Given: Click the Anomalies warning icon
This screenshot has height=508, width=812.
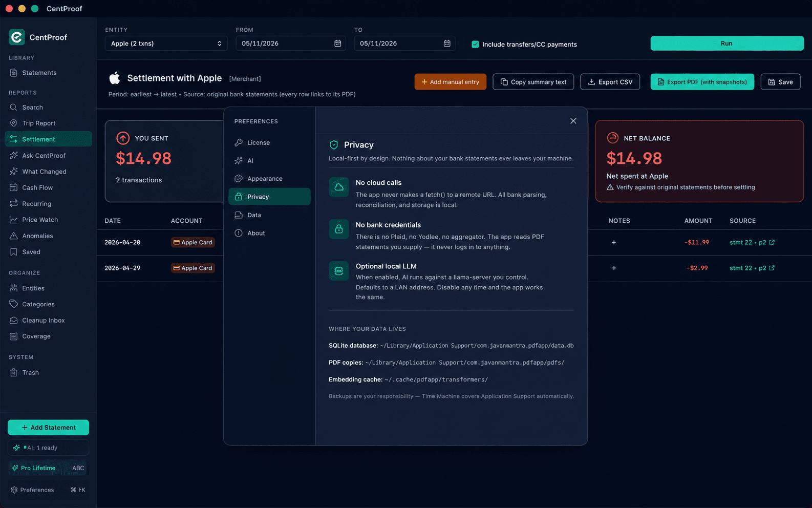Looking at the screenshot, I should click(14, 236).
